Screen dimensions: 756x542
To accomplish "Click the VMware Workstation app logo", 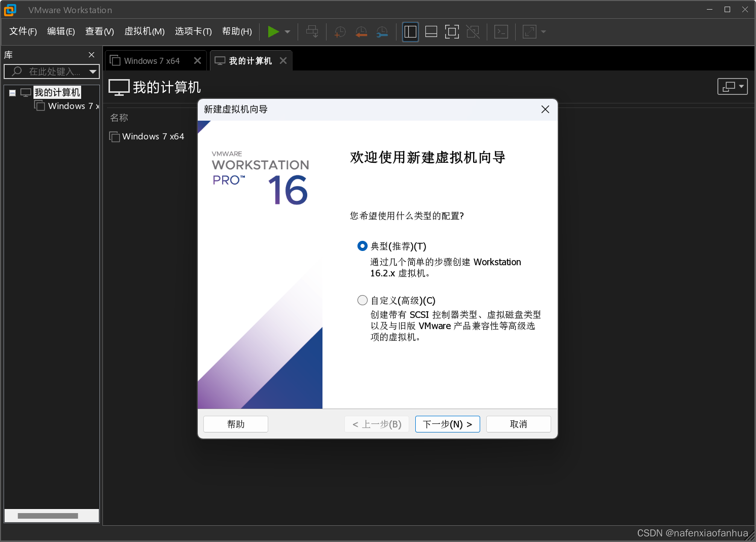I will click(10, 10).
